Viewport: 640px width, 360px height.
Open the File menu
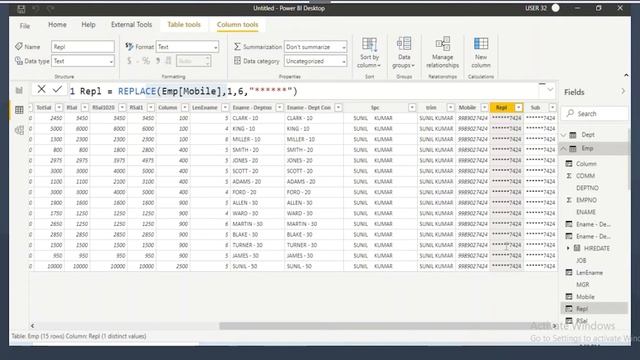pyautogui.click(x=25, y=26)
